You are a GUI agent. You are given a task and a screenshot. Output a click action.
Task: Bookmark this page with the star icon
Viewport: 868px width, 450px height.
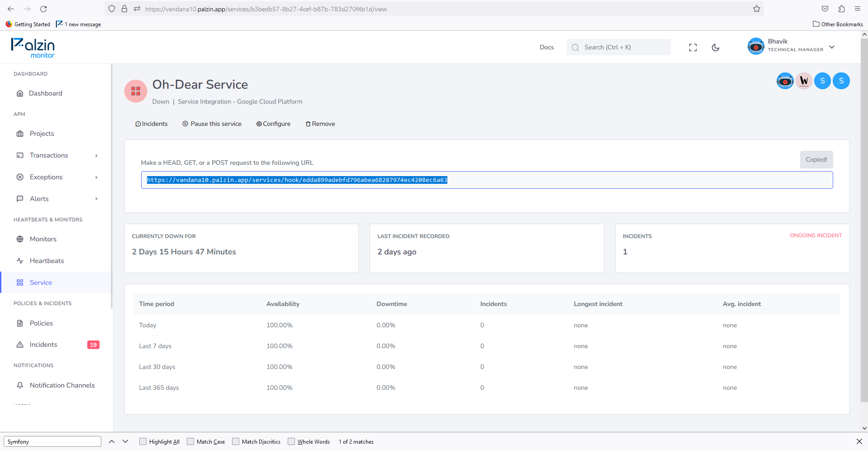757,9
